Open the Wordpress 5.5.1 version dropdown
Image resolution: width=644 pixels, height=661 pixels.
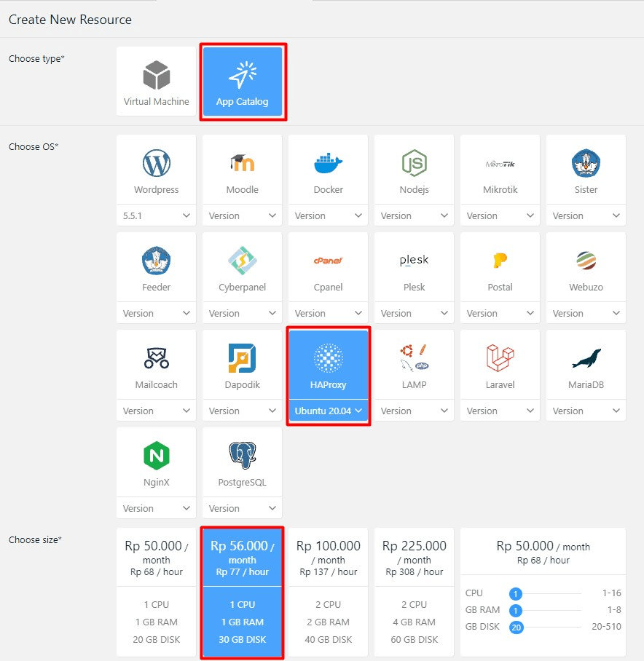(156, 215)
